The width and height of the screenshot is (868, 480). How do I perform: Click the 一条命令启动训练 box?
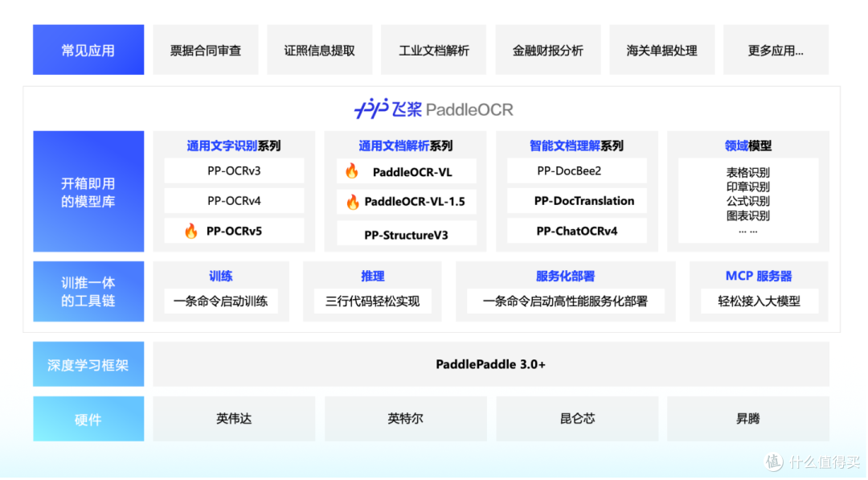[x=221, y=302]
